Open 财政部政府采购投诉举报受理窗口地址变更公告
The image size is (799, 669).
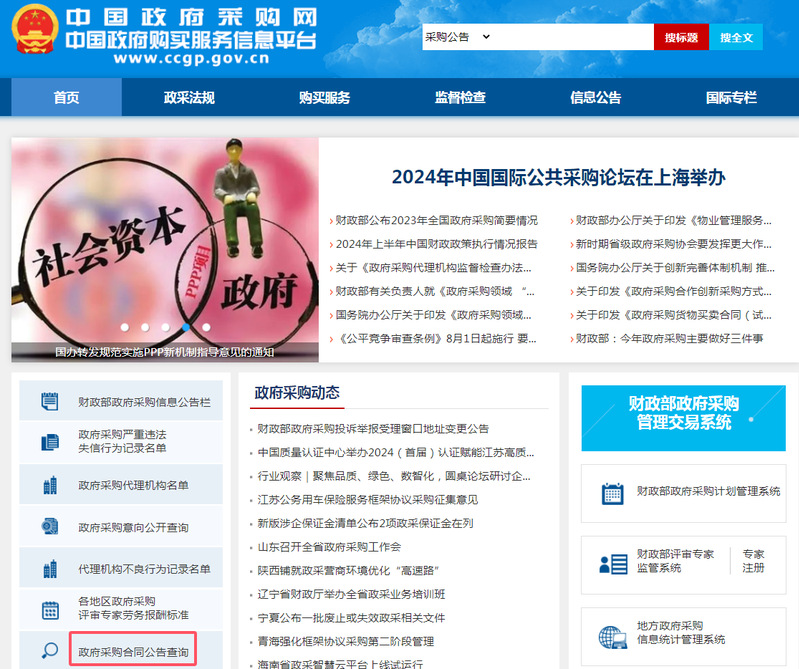pyautogui.click(x=373, y=429)
